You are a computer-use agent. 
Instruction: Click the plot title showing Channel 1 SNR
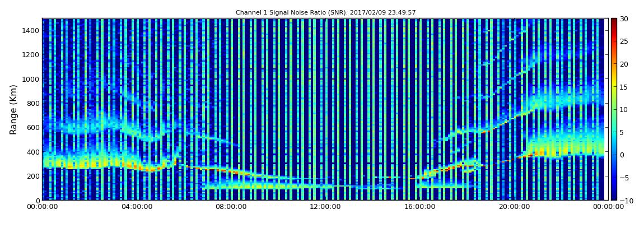[x=326, y=13]
